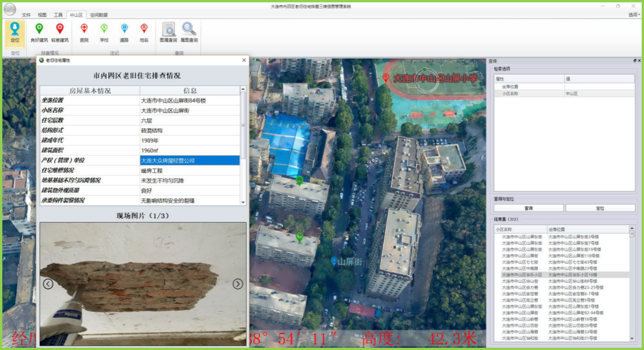Show the previous site photo
Image resolution: width=644 pixels, height=350 pixels.
pos(48,284)
